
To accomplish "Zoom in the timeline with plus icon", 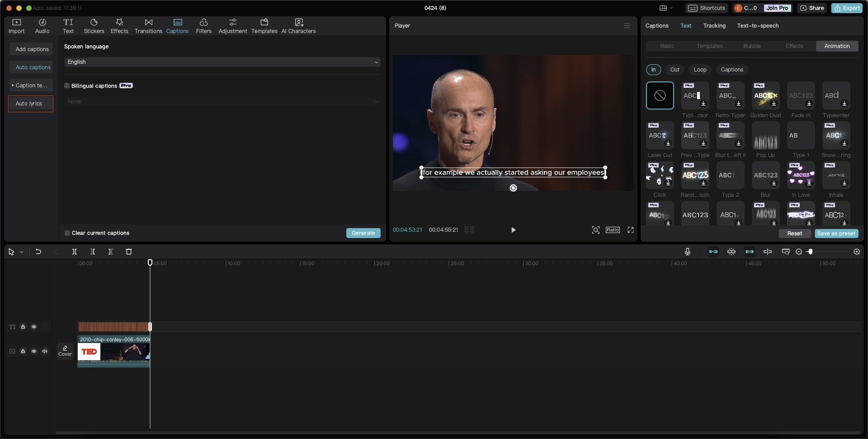I will coord(857,252).
